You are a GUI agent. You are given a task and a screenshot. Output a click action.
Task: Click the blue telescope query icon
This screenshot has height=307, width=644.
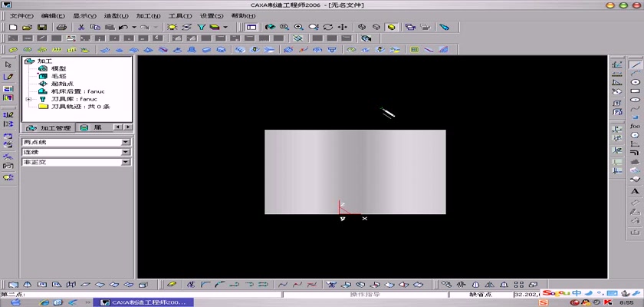445,27
